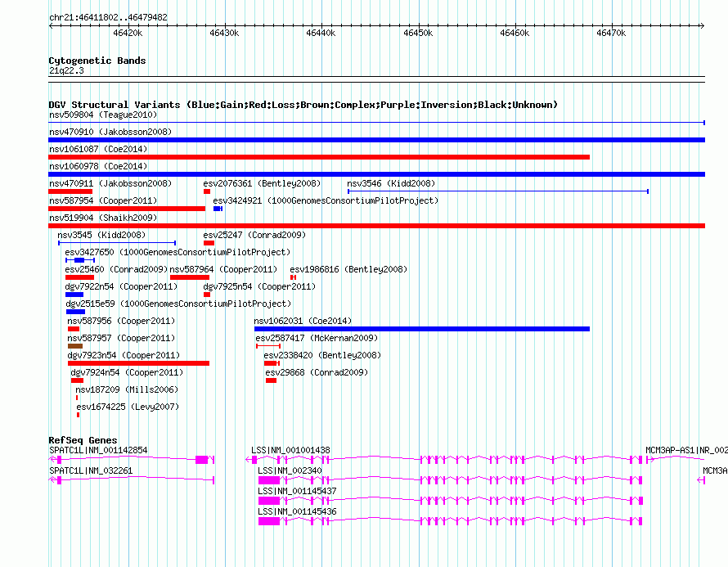Click the chr21:46411802..46479482 coordinates text
The image size is (728, 567).
tap(108, 18)
